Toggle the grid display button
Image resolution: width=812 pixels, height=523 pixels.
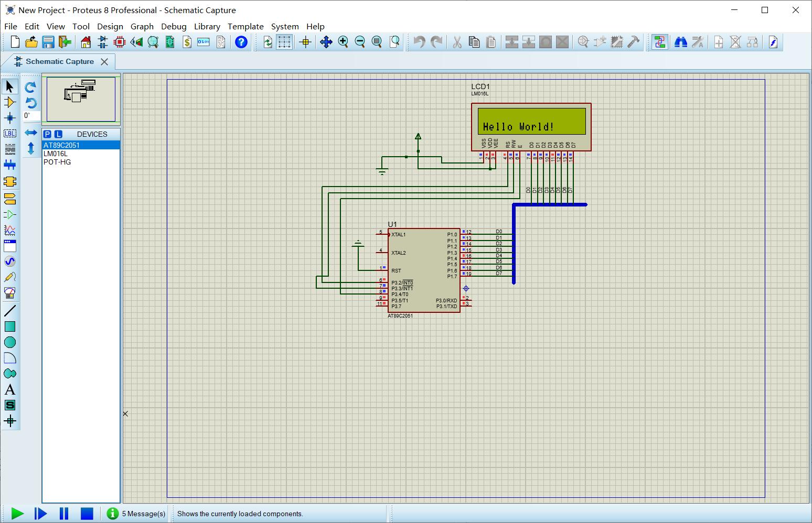[x=284, y=42]
